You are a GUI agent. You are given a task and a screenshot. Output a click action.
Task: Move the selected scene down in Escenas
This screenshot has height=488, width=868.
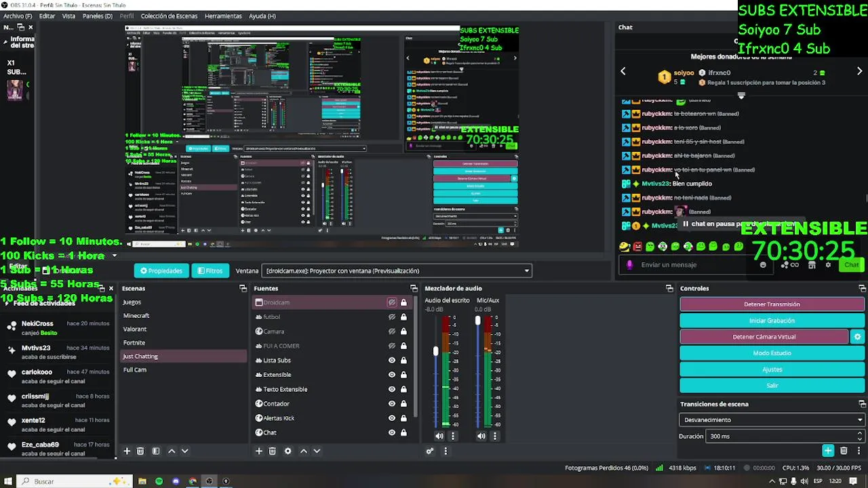click(x=184, y=451)
